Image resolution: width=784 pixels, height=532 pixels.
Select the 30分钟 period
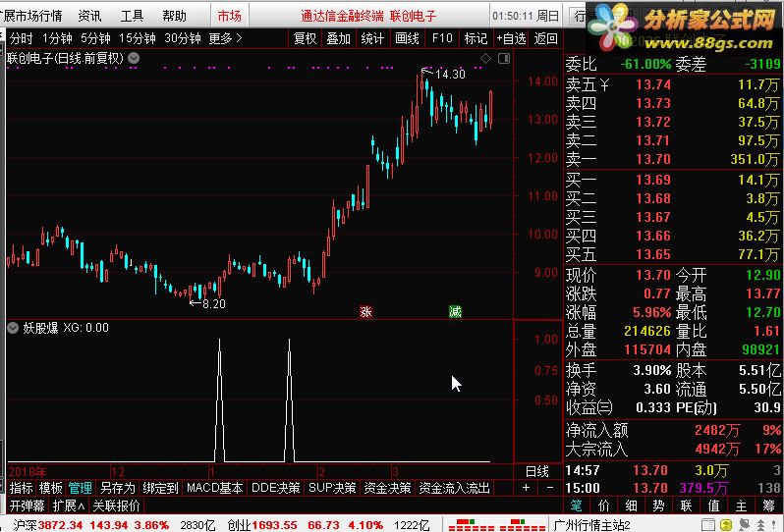[x=183, y=38]
